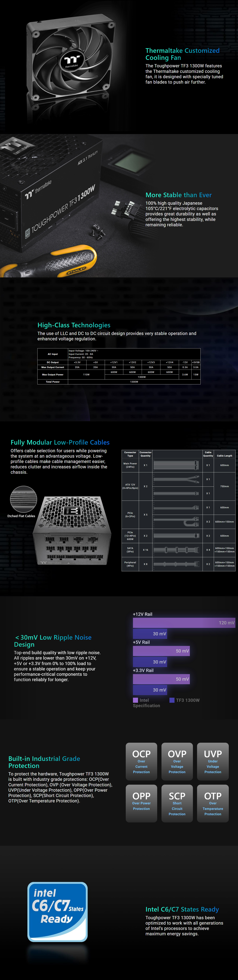Click the SATA 5Pin cable illustration

click(177, 550)
